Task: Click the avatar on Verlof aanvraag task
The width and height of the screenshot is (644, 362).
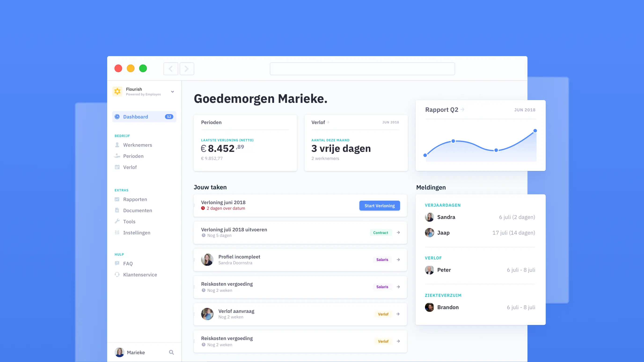Action: tap(207, 314)
